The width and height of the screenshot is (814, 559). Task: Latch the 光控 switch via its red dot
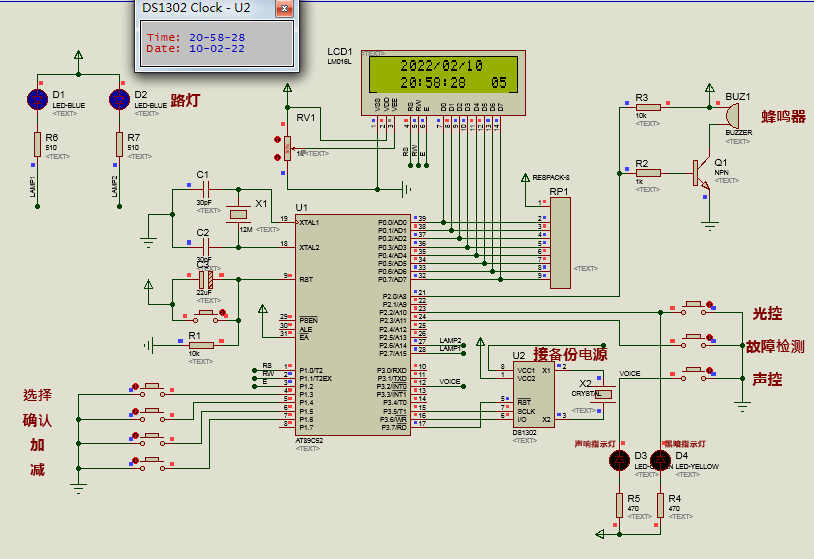[709, 305]
